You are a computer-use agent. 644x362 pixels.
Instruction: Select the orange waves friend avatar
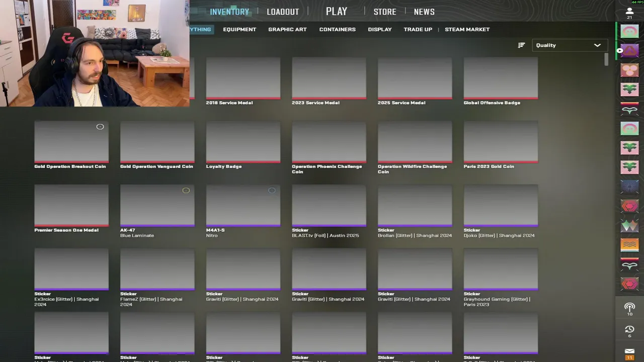coord(629,245)
